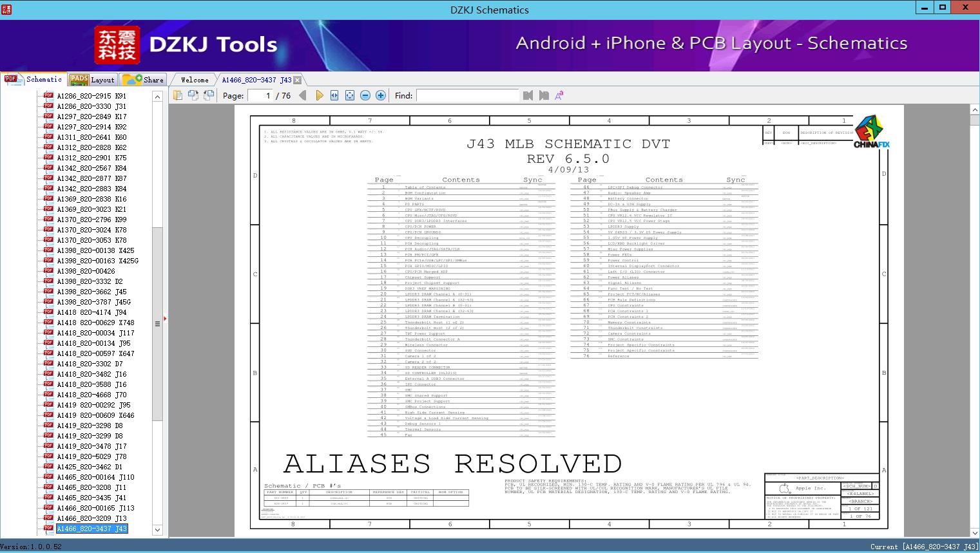
Task: Click the rotate clockwise icon
Action: tap(209, 95)
